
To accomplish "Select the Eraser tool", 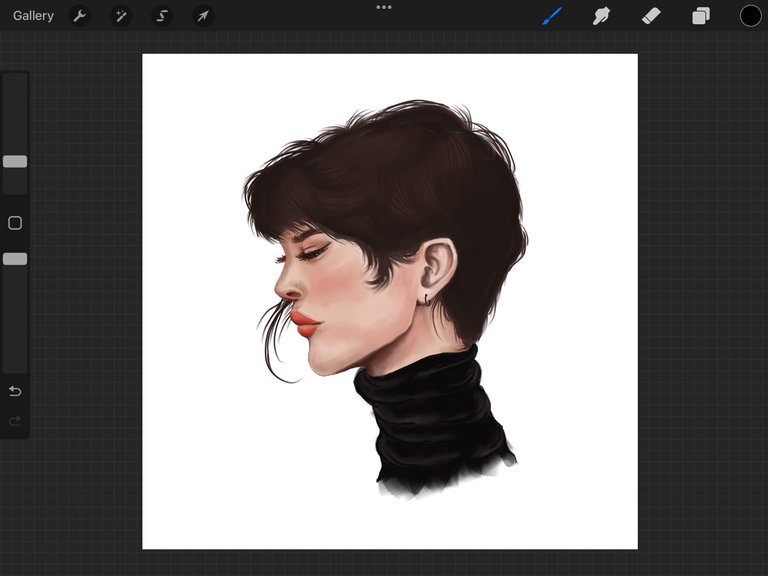I will click(651, 16).
